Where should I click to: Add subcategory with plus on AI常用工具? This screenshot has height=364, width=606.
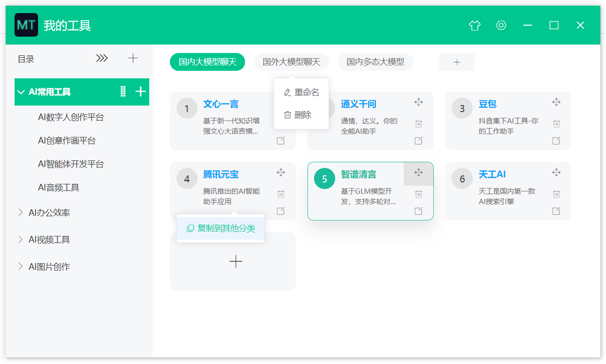click(140, 91)
